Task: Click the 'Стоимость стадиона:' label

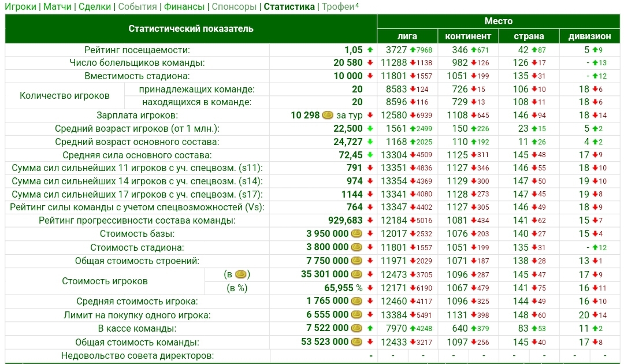Action: pos(137,247)
